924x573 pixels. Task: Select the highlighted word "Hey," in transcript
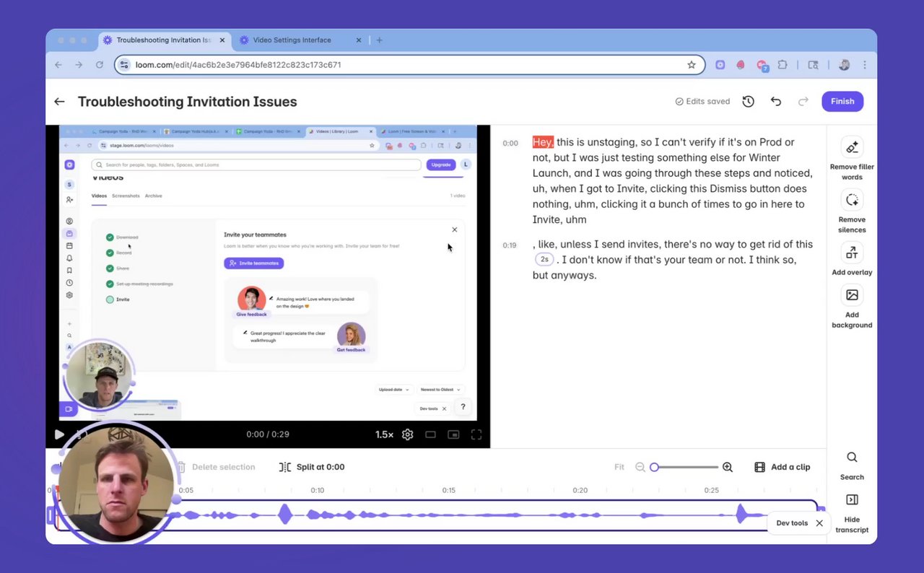[543, 142]
